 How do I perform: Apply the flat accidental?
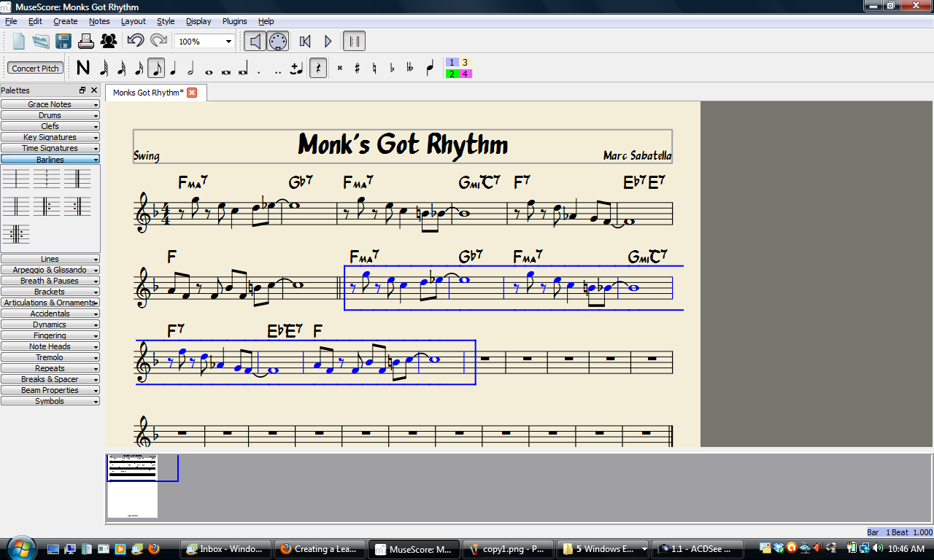pos(392,69)
